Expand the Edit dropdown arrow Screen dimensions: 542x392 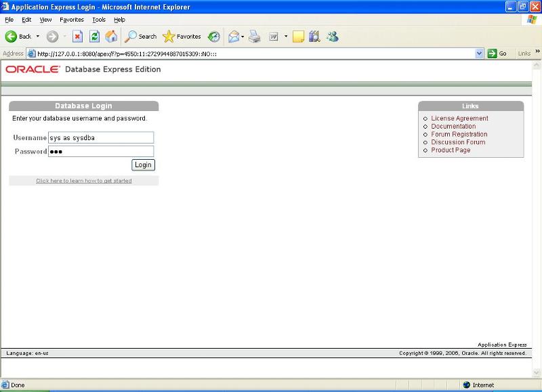(286, 37)
